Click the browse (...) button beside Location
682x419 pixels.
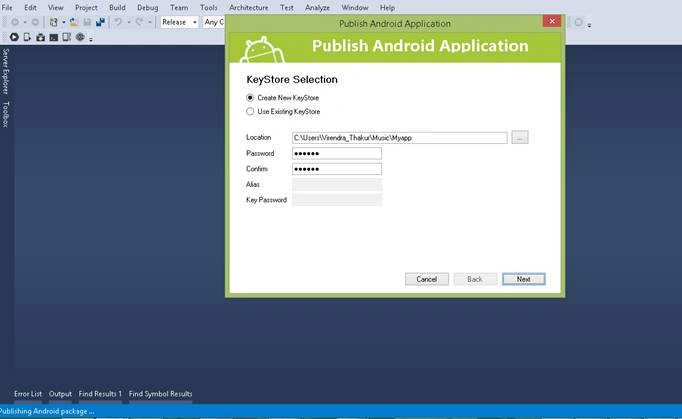tap(520, 137)
